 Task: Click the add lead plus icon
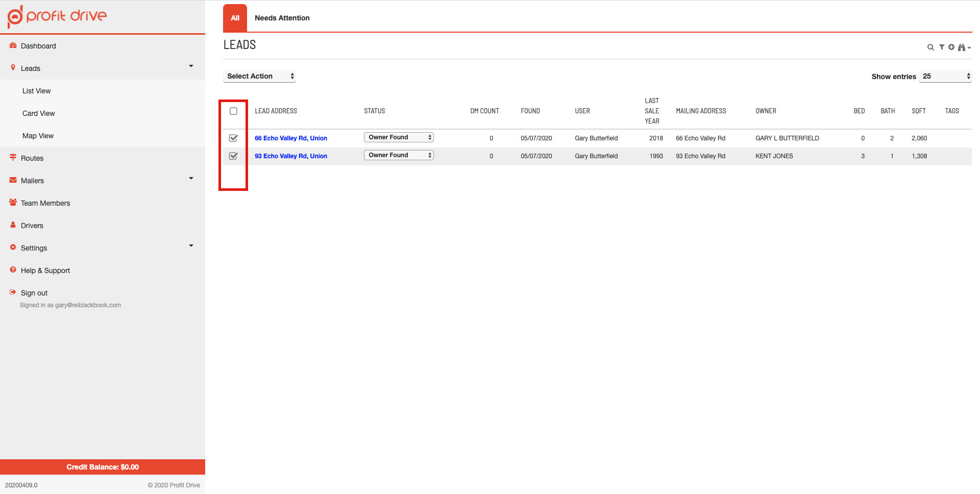click(951, 47)
